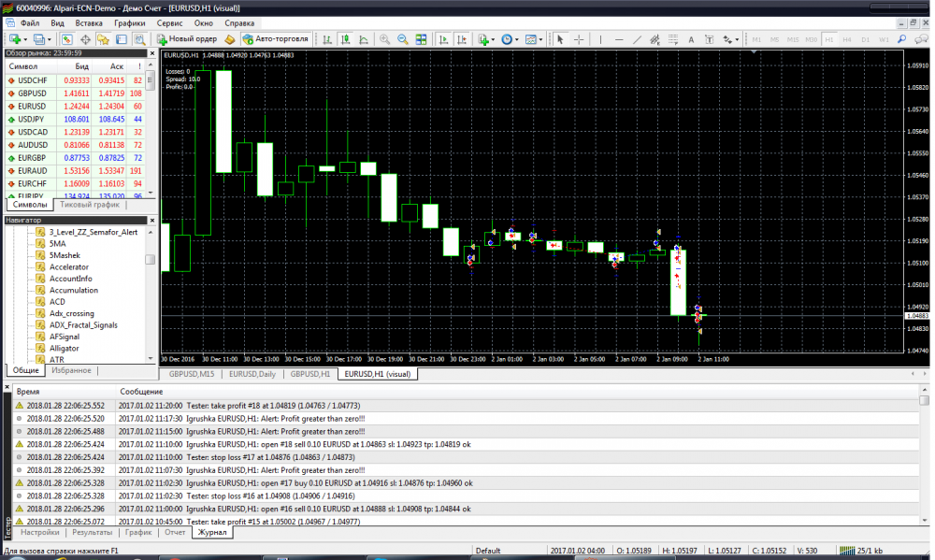Draw a horizontal line tool

[x=619, y=39]
